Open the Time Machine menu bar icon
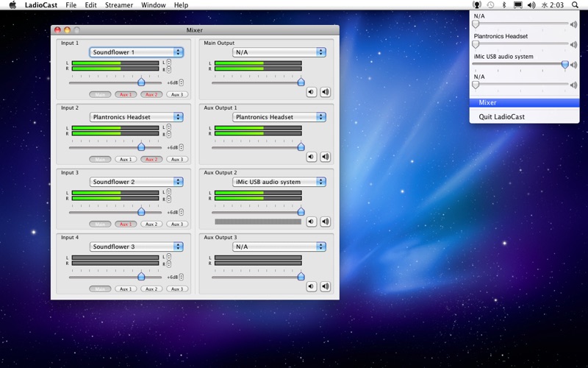This screenshot has width=588, height=368. [490, 5]
